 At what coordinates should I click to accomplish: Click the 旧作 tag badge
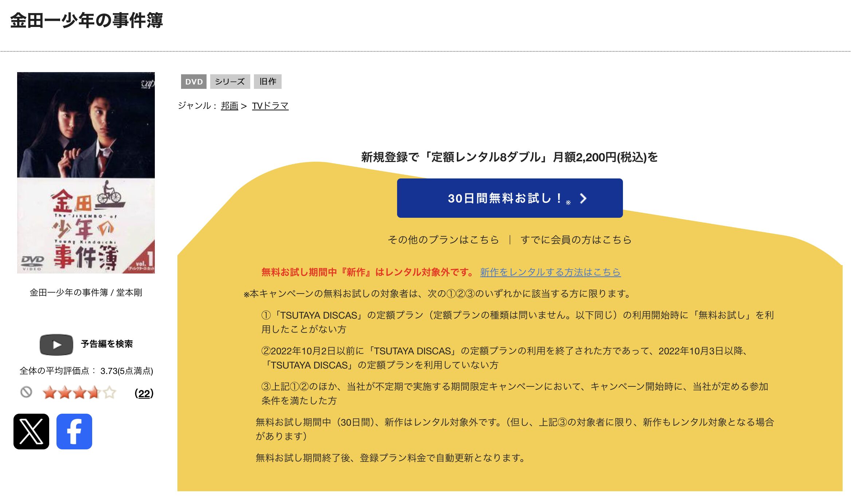point(268,82)
